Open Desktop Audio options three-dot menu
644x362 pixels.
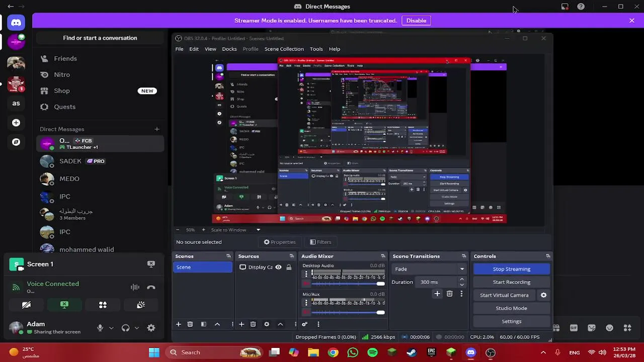306,274
